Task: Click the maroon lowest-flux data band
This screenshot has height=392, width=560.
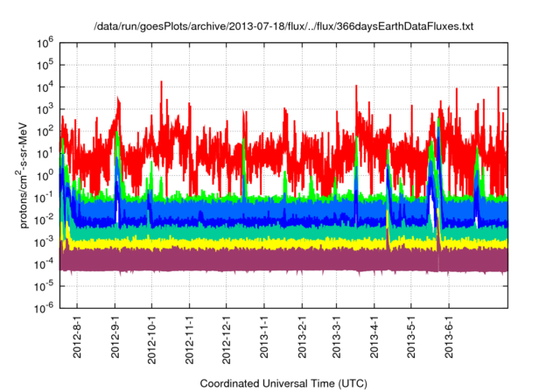Action: (x=283, y=260)
